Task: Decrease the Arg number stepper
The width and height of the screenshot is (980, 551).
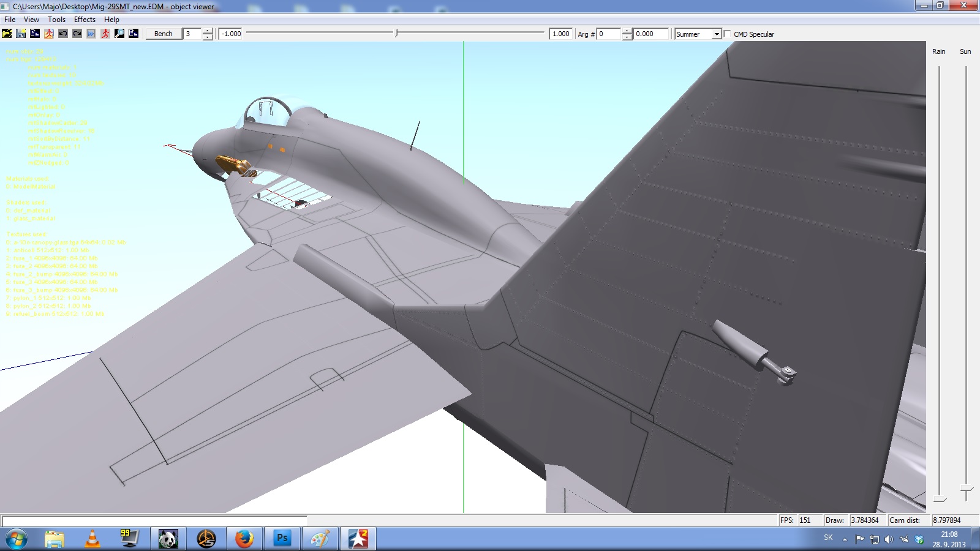Action: pos(627,37)
